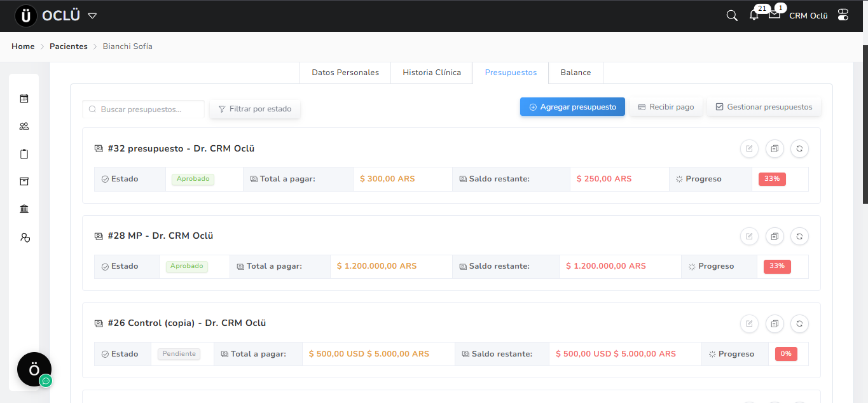The height and width of the screenshot is (403, 868).
Task: Click Bianchi Sofía in breadcrumb
Action: coord(128,46)
